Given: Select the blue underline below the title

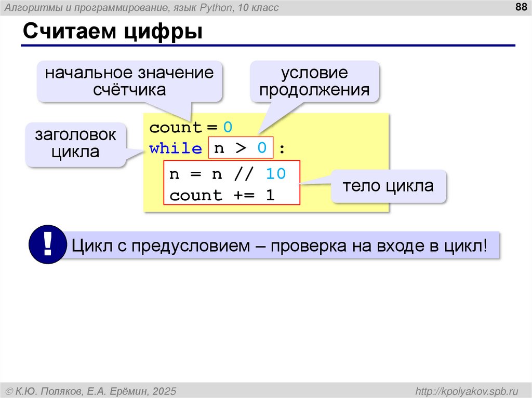Looking at the screenshot, I should [266, 46].
